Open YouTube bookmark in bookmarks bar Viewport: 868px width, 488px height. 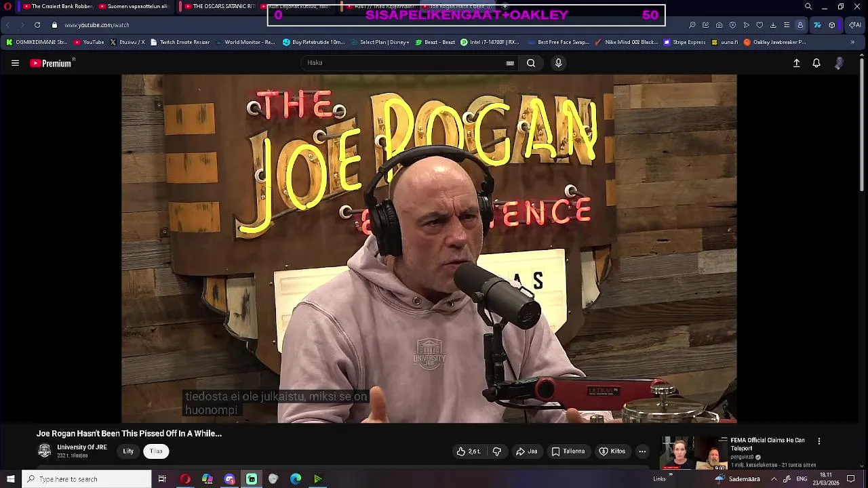(x=89, y=42)
